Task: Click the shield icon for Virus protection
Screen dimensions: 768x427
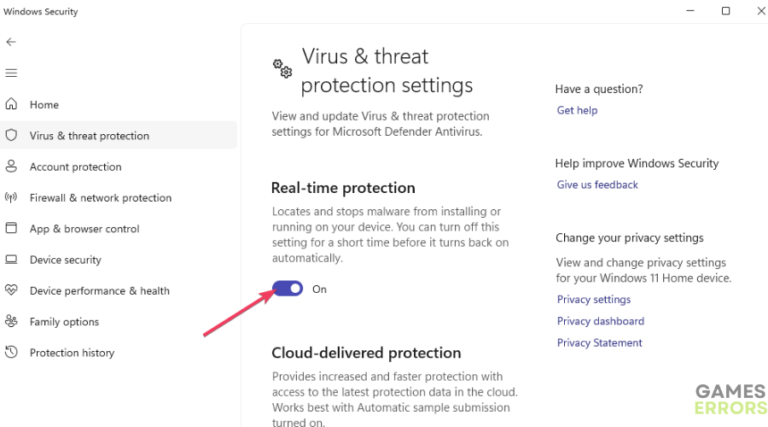Action: pos(11,135)
